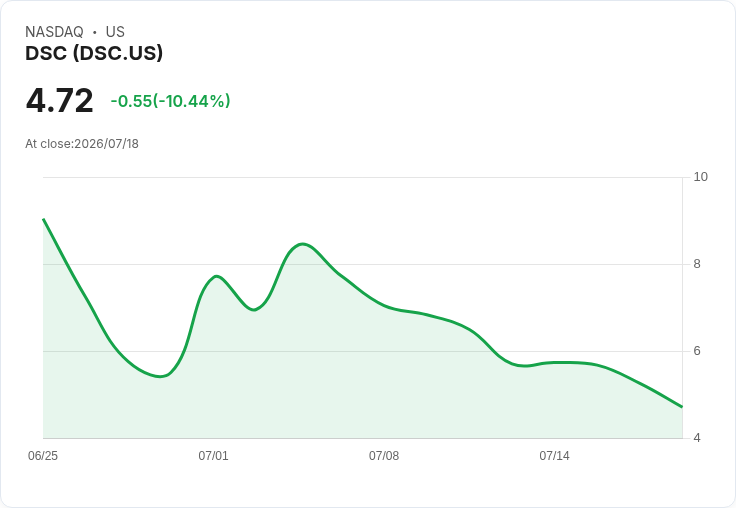This screenshot has width=736, height=508.
Task: Click the DSC (DSC.US) stock title
Action: tap(94, 53)
